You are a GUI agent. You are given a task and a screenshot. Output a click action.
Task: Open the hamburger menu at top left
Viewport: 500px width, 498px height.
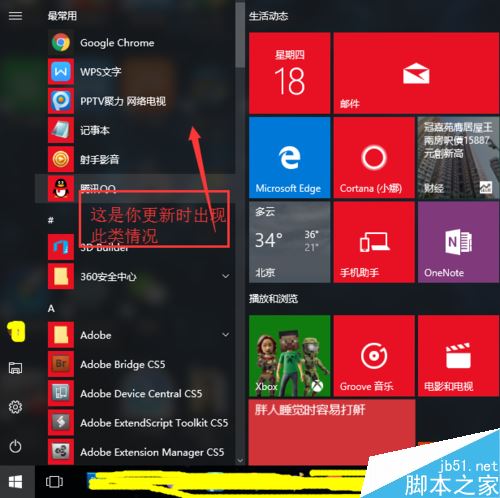tap(15, 16)
